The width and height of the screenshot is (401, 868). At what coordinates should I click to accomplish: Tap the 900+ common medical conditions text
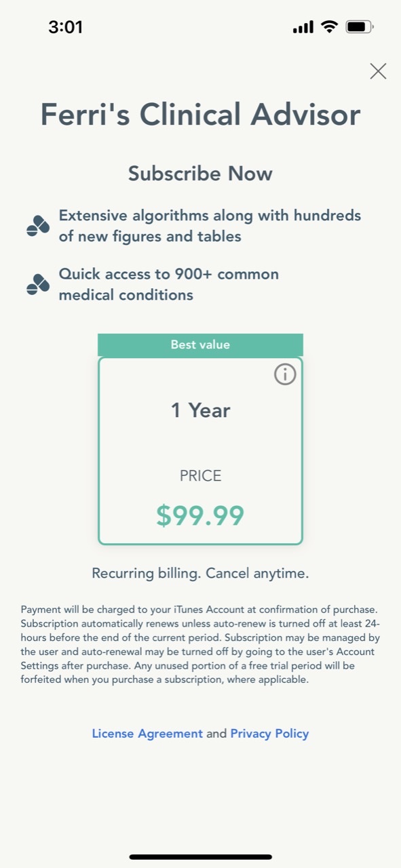[169, 285]
